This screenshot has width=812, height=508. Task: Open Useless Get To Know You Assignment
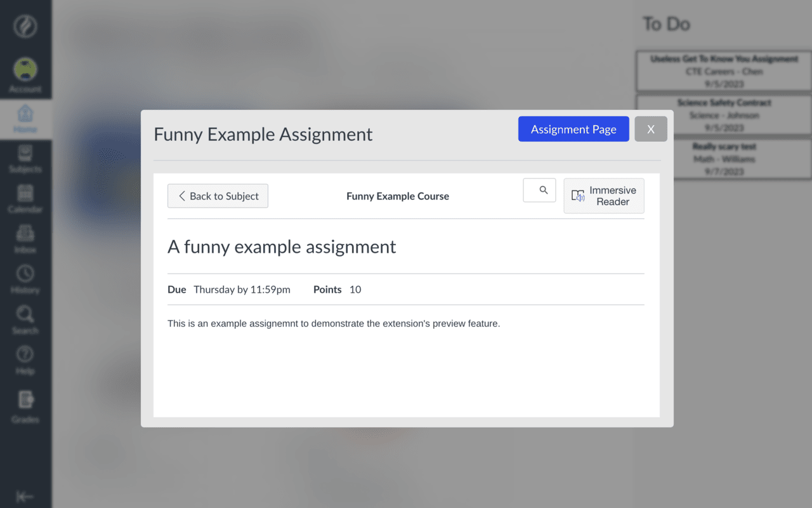(724, 71)
